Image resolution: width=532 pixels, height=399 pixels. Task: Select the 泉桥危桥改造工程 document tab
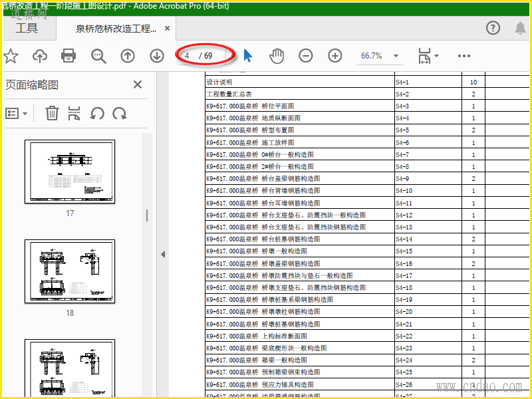(x=116, y=29)
